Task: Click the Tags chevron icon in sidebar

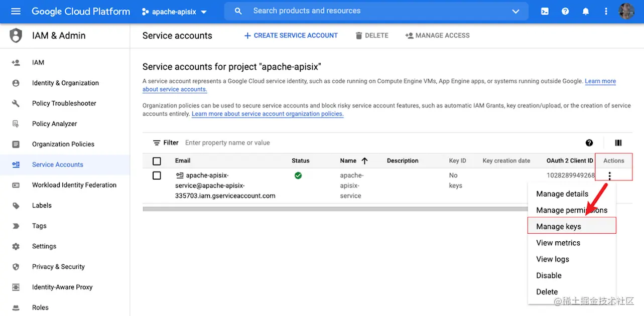Action: (x=16, y=226)
